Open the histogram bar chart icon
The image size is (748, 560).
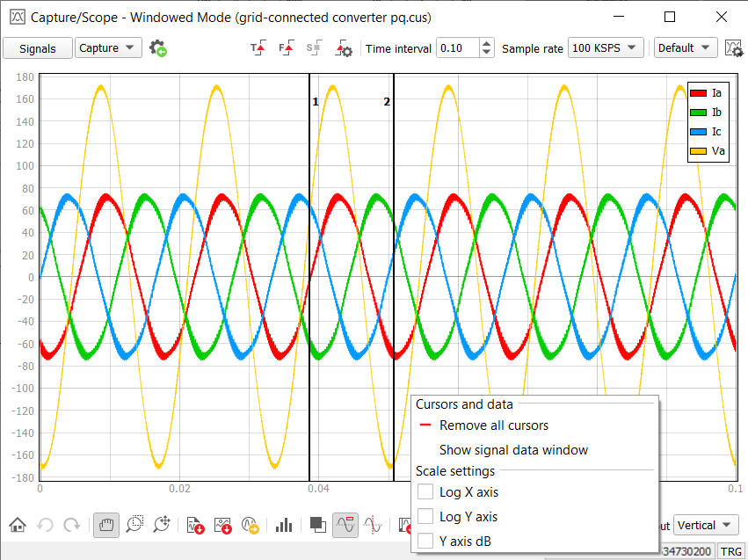coord(283,525)
